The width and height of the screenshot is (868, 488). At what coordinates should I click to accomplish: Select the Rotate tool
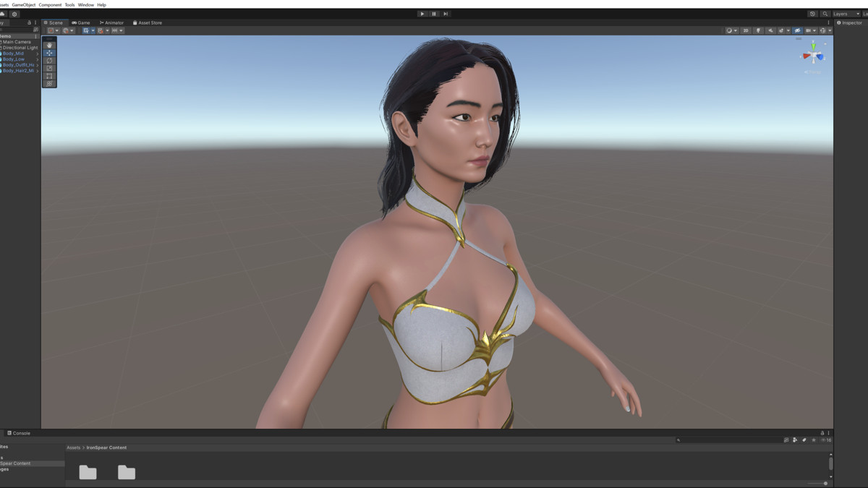click(49, 61)
